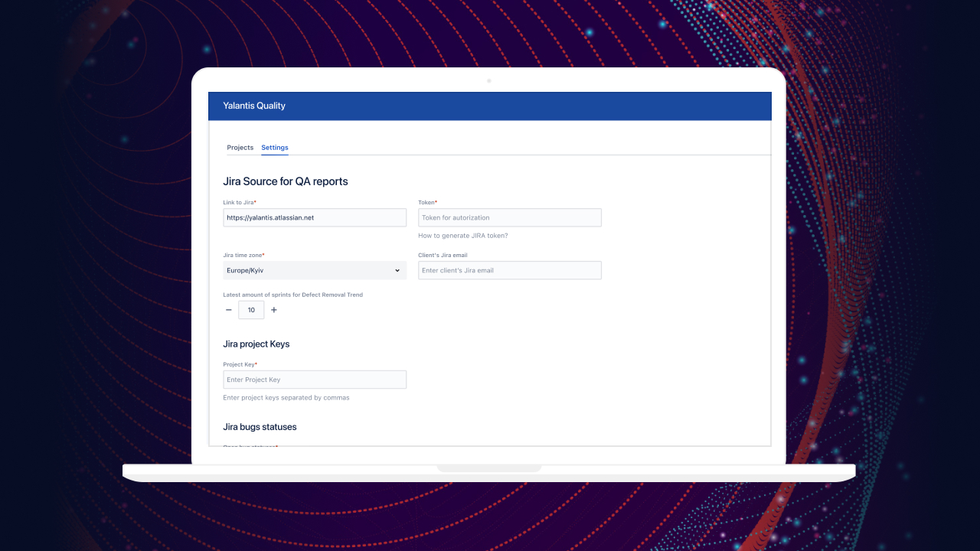980x551 pixels.
Task: Switch to the Projects tab
Action: click(x=240, y=148)
